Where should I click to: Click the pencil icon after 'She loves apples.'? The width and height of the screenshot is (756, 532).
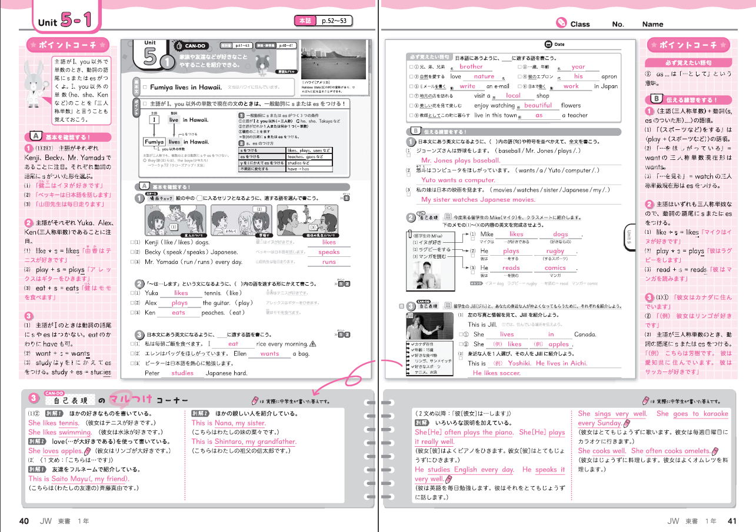(x=87, y=451)
